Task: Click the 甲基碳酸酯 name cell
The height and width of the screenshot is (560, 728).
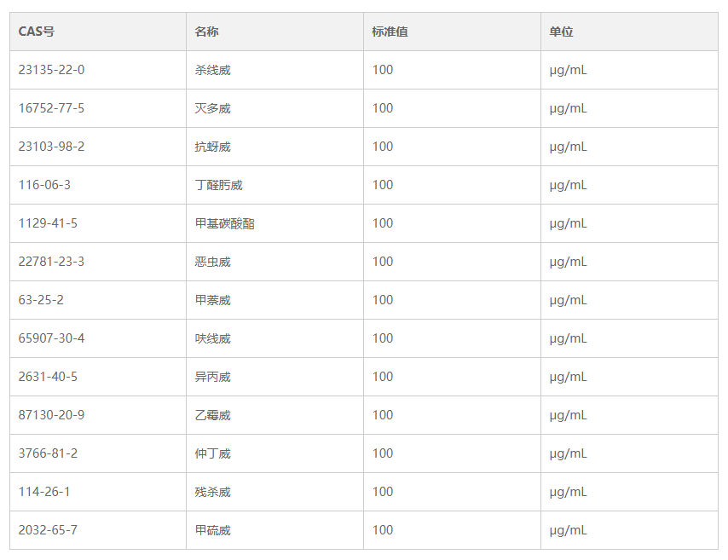Action: click(x=224, y=223)
